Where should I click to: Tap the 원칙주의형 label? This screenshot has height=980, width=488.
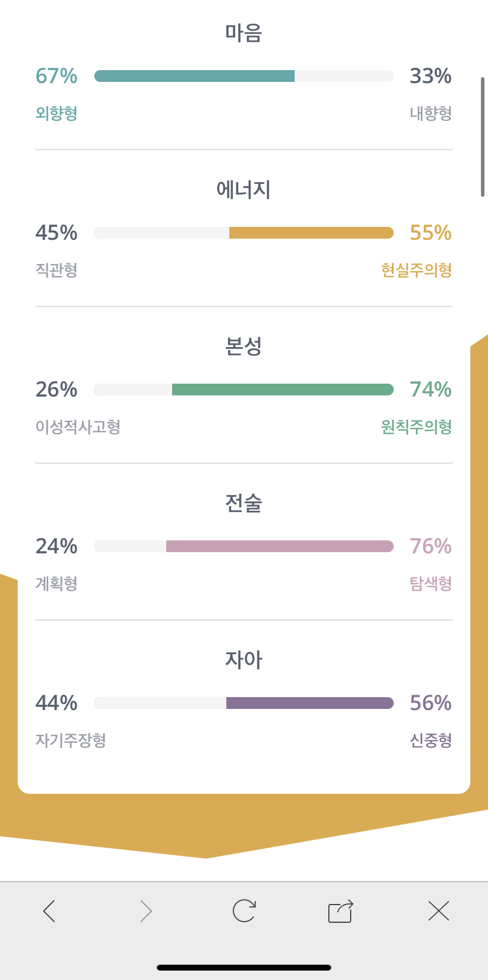416,427
